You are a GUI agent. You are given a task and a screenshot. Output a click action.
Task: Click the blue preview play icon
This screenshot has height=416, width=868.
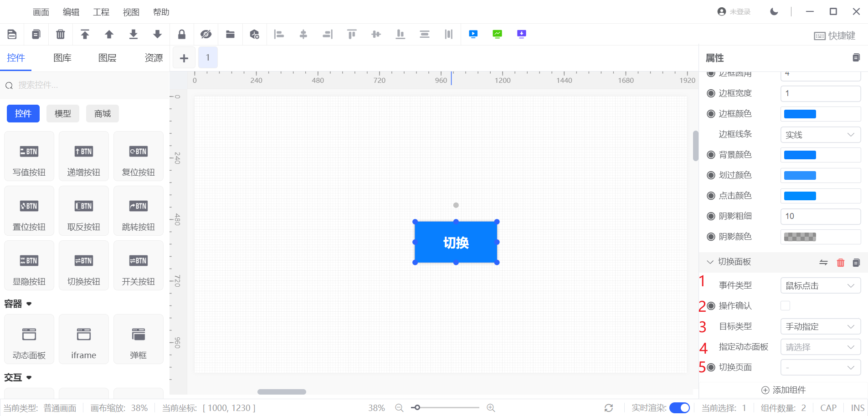pyautogui.click(x=473, y=34)
